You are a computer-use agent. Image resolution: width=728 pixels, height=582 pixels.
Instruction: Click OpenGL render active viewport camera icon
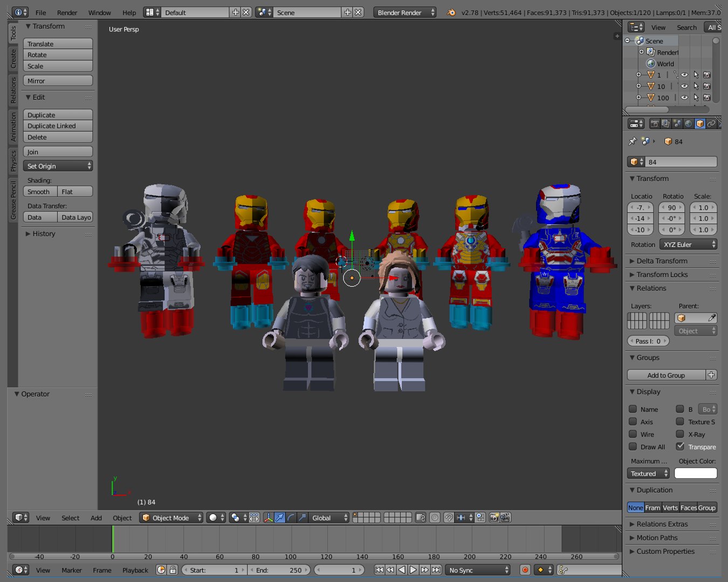tap(494, 517)
